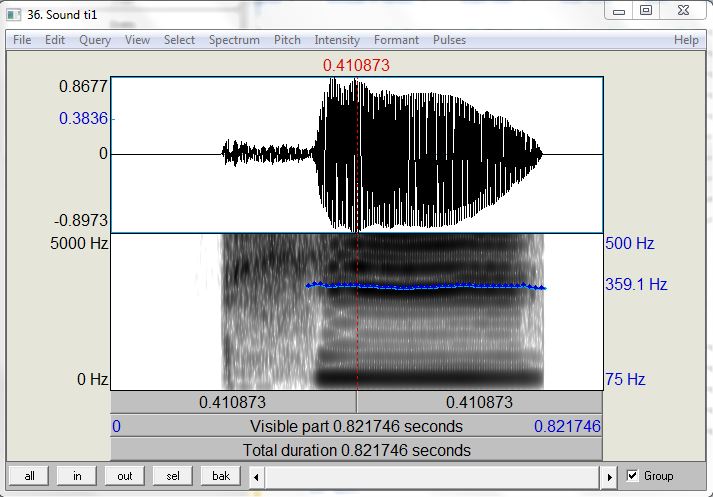The height and width of the screenshot is (497, 713).
Task: Click the 5000 Hz spectrogram label
Action: coord(79,243)
